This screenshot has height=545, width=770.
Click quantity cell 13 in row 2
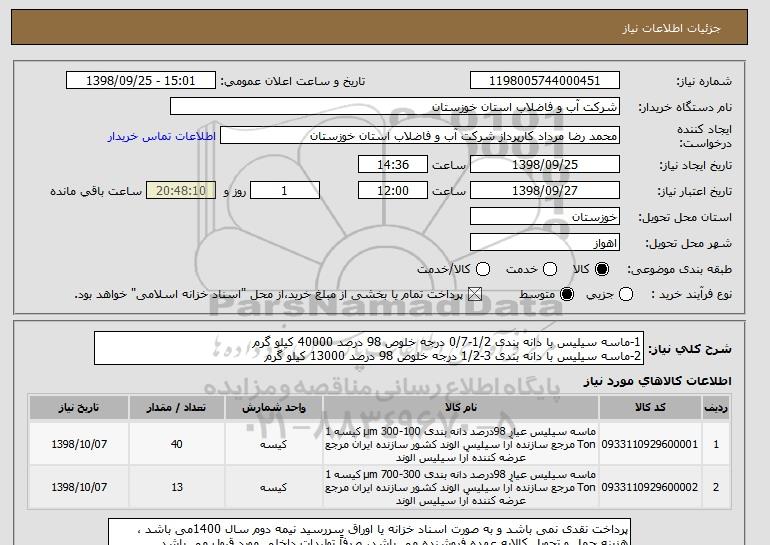[x=177, y=487]
